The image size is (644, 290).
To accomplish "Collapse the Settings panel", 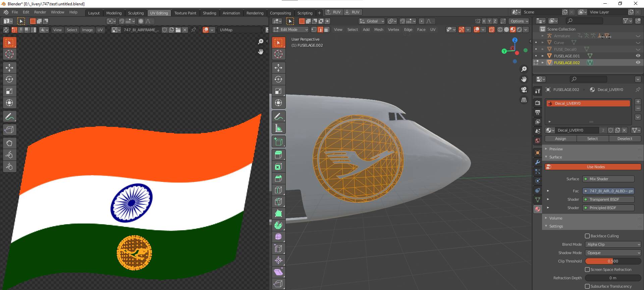I will [556, 226].
